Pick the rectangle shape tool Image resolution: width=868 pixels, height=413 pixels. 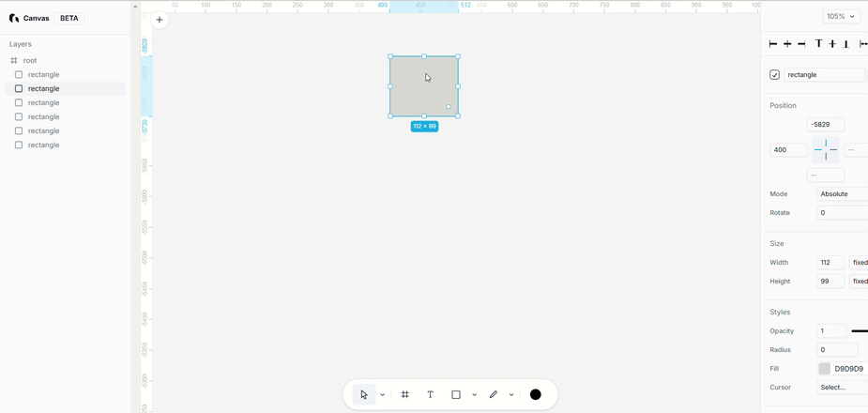(x=456, y=395)
